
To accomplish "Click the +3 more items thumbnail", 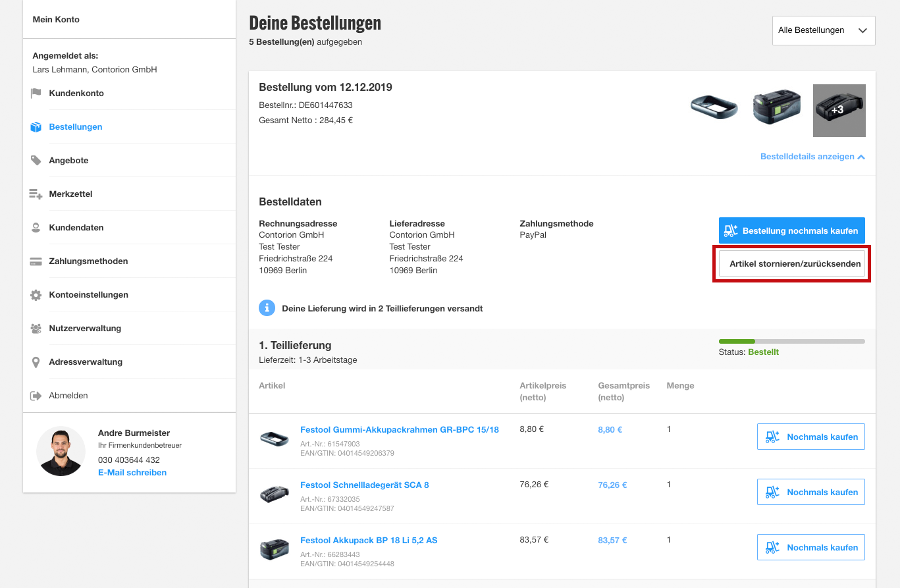I will [x=839, y=111].
